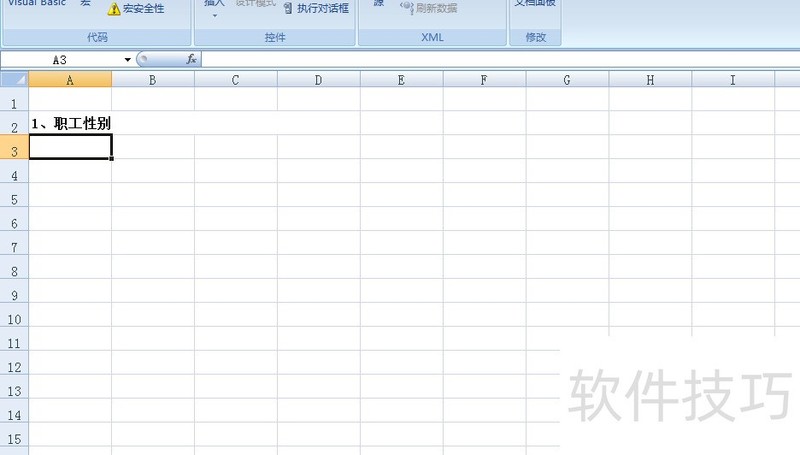Screen dimensions: 800x455
Task: Select row 12 header
Action: pyautogui.click(x=14, y=363)
